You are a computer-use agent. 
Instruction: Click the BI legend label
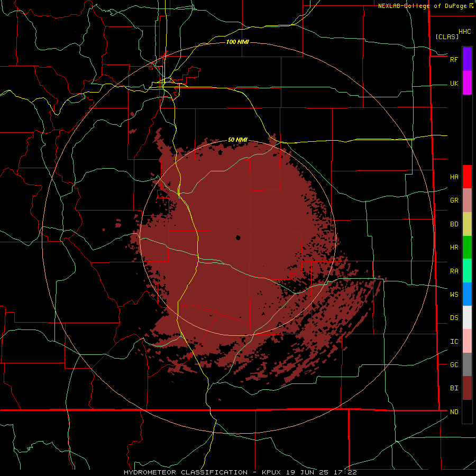[454, 388]
